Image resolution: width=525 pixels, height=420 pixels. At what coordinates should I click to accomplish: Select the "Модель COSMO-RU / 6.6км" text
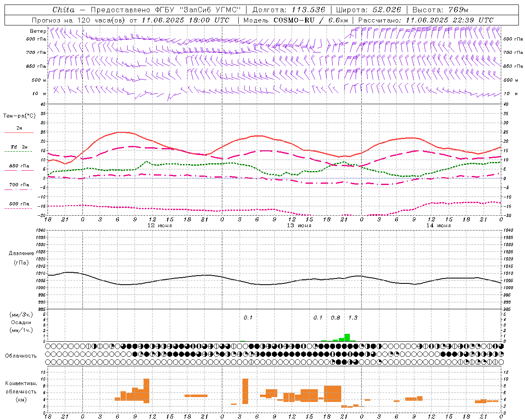296,20
